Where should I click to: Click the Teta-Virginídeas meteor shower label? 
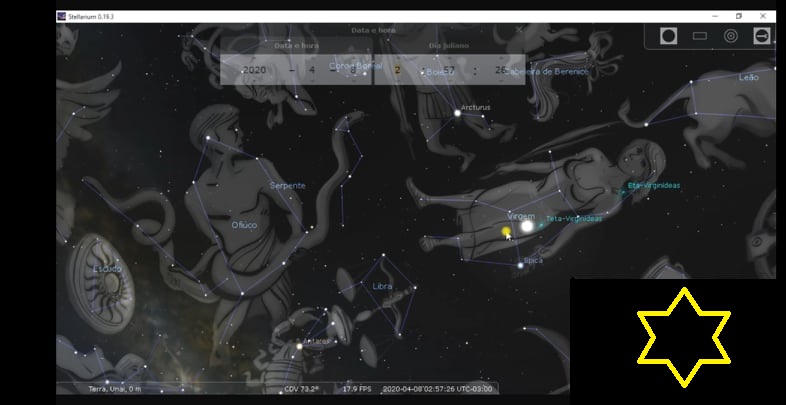pyautogui.click(x=573, y=219)
